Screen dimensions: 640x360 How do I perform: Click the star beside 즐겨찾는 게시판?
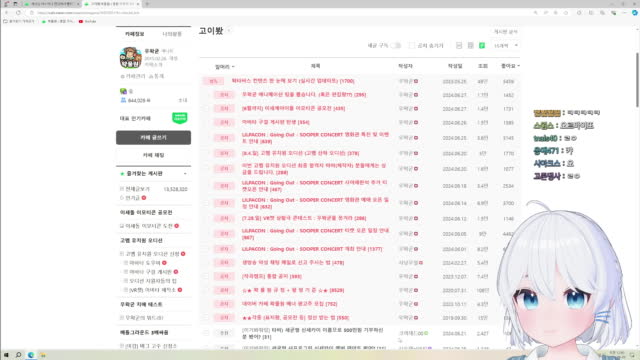point(122,174)
